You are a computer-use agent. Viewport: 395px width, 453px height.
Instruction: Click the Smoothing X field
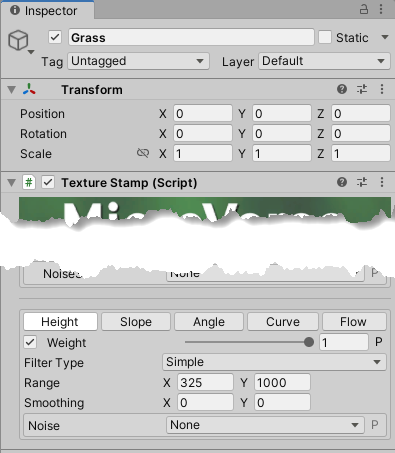pyautogui.click(x=205, y=402)
